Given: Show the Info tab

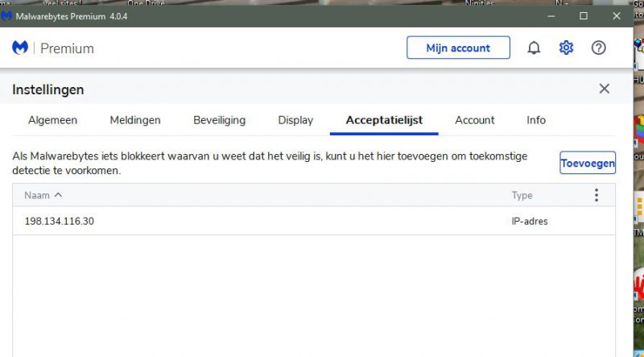Looking at the screenshot, I should pos(536,120).
